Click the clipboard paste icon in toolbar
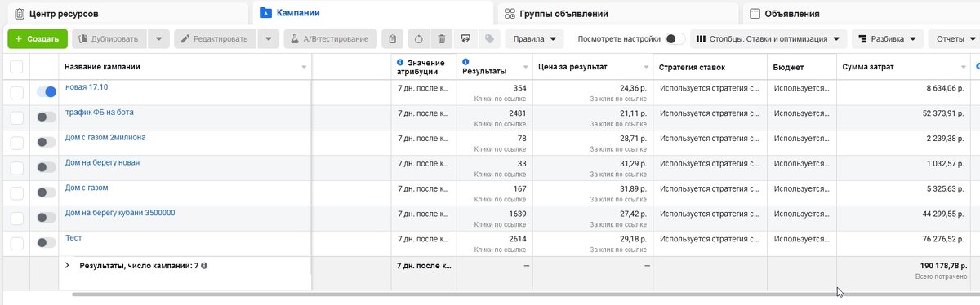This screenshot has width=980, height=305. pyautogui.click(x=394, y=38)
